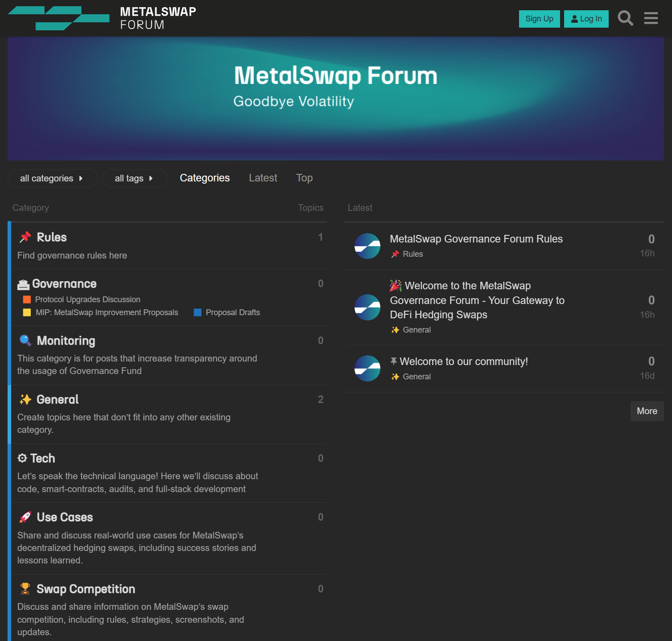This screenshot has height=641, width=672.
Task: Click the 16d activity time
Action: (x=647, y=376)
